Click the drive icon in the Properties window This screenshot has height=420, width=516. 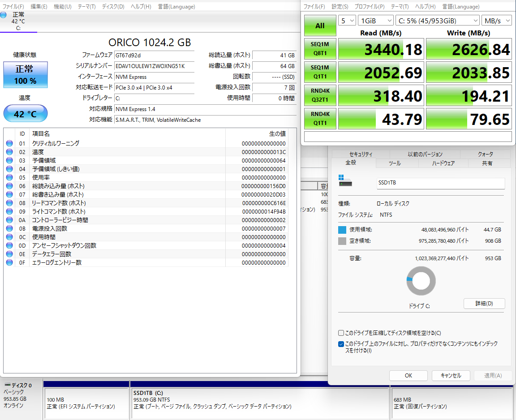point(345,180)
